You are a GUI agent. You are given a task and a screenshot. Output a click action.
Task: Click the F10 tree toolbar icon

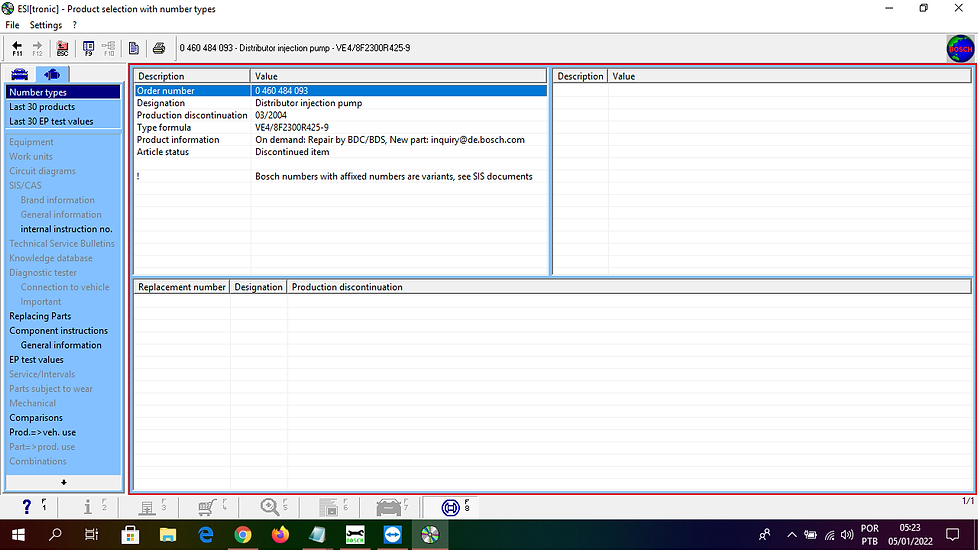coord(109,48)
